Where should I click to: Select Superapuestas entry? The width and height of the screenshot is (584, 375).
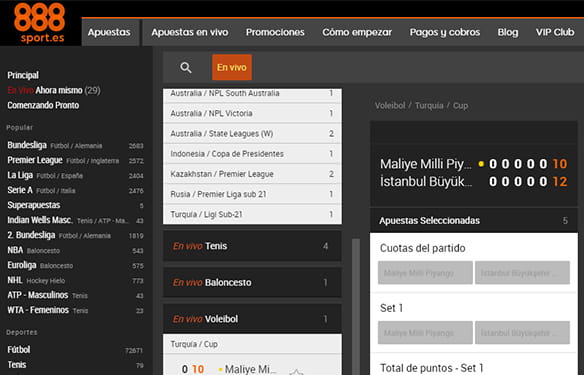click(75, 205)
